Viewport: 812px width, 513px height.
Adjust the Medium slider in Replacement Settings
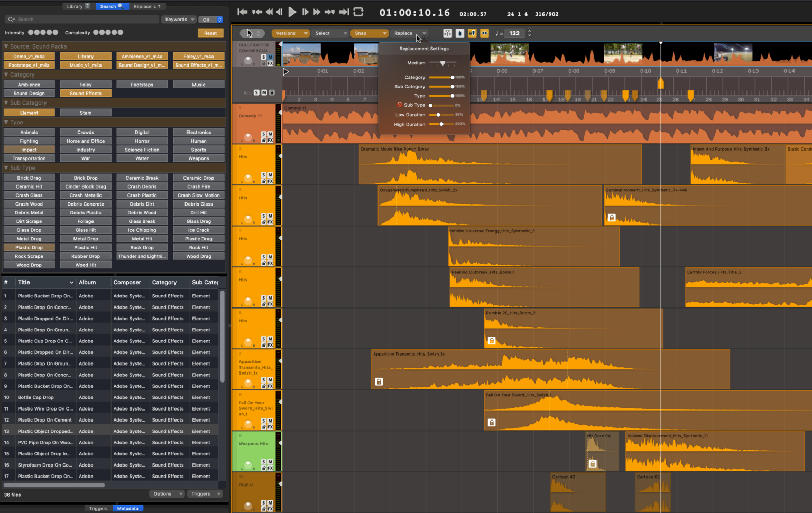pyautogui.click(x=443, y=62)
